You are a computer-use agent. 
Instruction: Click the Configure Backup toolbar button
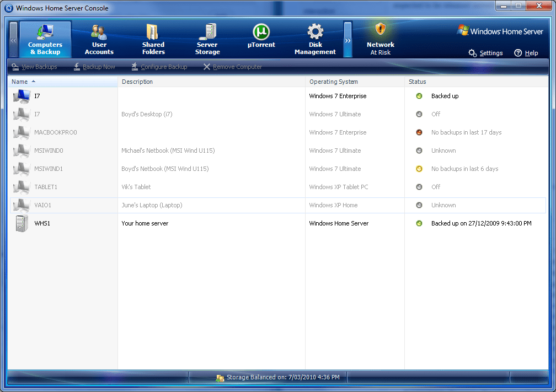159,67
